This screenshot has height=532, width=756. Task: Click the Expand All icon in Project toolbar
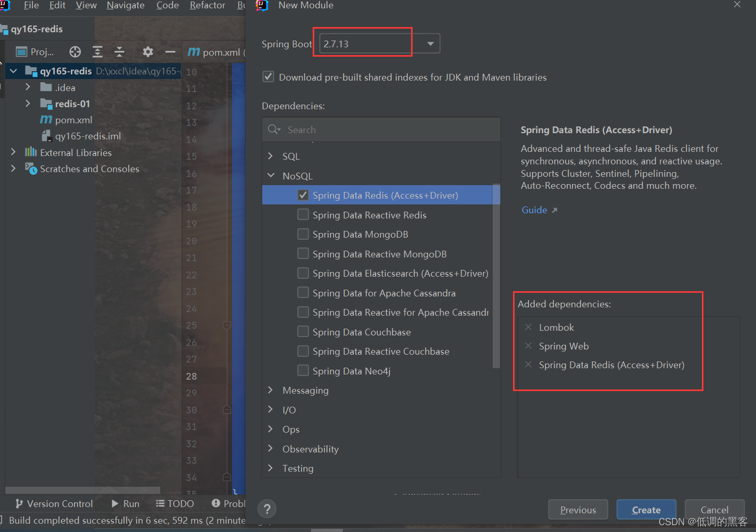coord(97,51)
